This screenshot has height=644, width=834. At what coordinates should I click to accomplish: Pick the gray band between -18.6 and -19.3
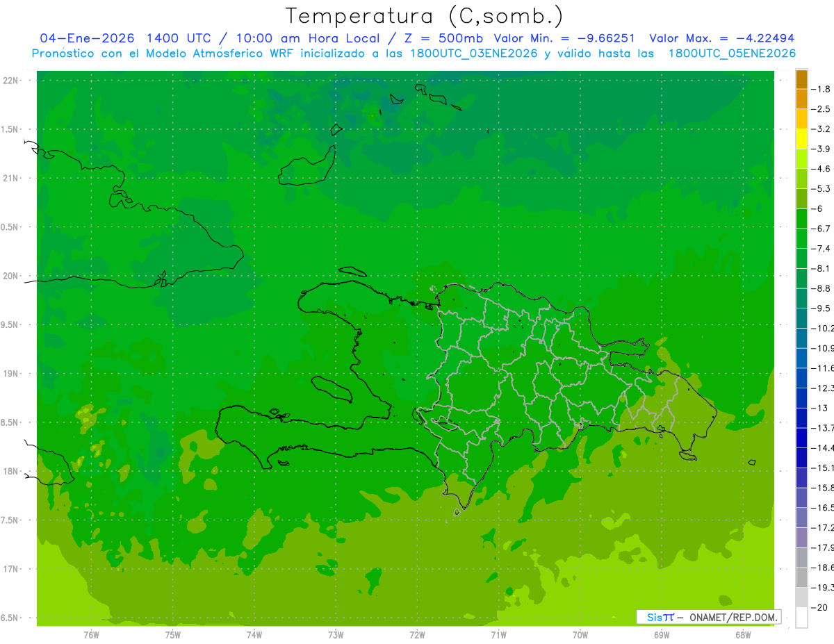(801, 577)
